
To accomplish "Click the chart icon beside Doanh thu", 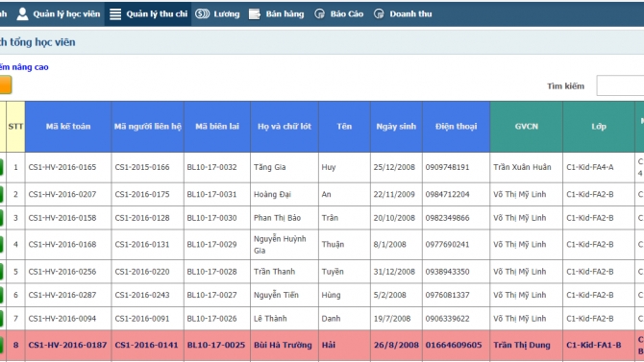I will [x=379, y=14].
